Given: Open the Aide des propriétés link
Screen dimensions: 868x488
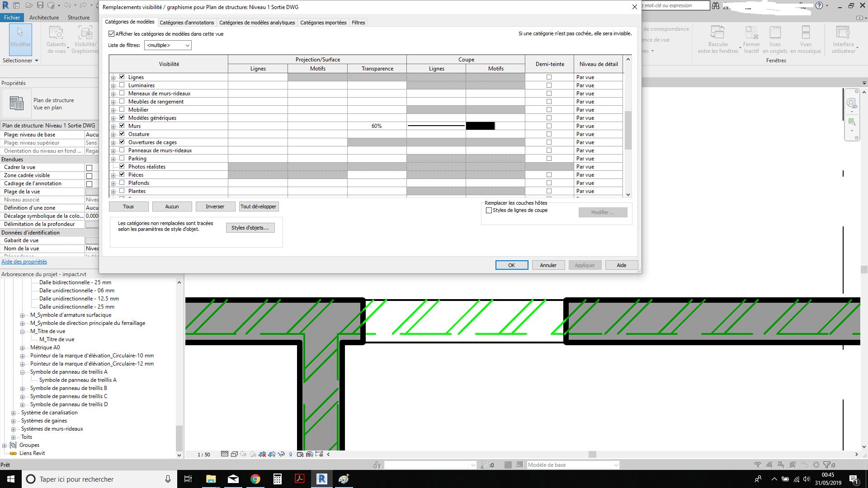Looking at the screenshot, I should pyautogui.click(x=24, y=262).
